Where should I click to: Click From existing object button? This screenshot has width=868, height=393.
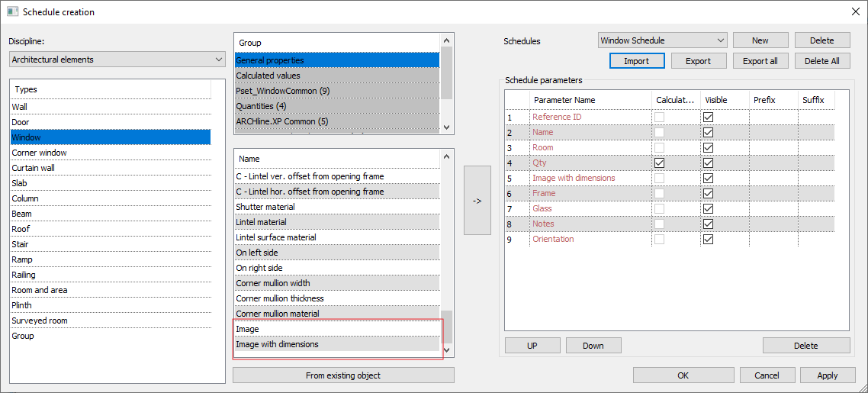tap(343, 375)
